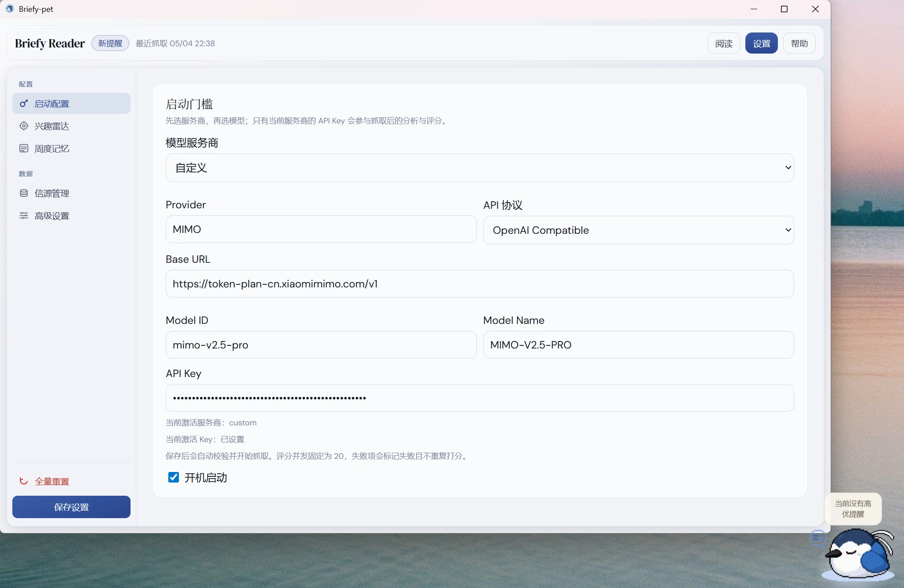Click the sleeping penguin desktop pet
The width and height of the screenshot is (904, 588).
858,555
